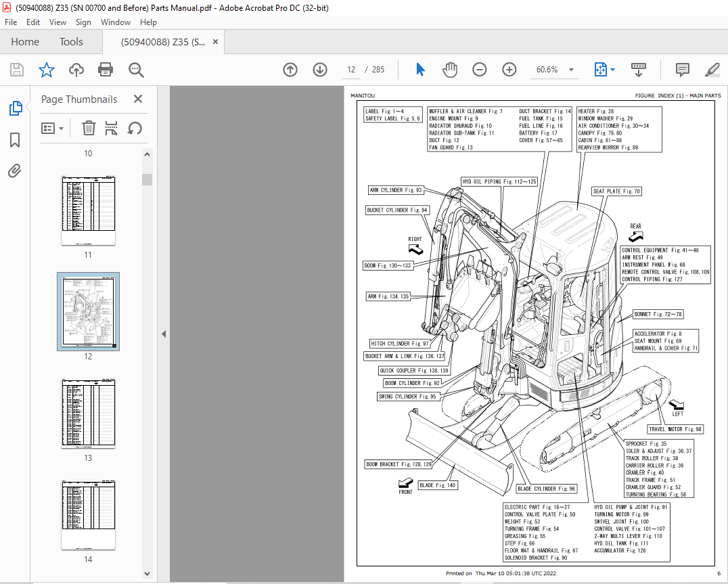Click thumbnail scrollbar down arrow
728x584 pixels.
click(x=147, y=574)
